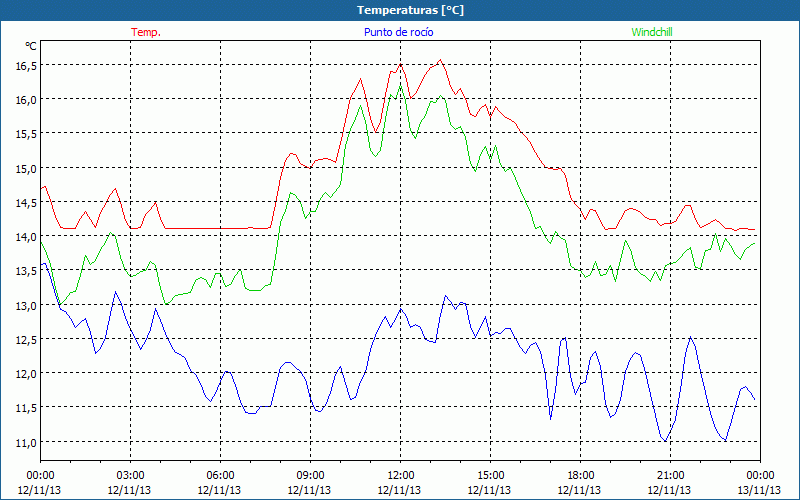Click the 21:00 time axis label
The image size is (800, 500).
click(670, 476)
